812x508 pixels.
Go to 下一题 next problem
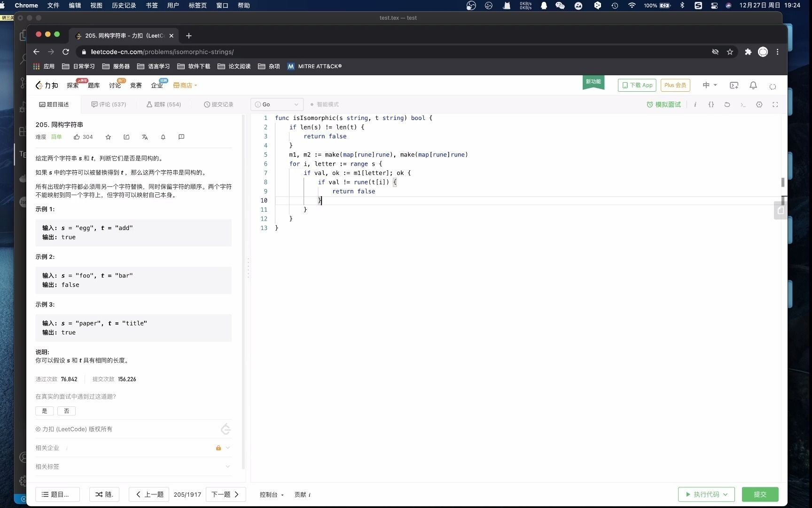(226, 494)
